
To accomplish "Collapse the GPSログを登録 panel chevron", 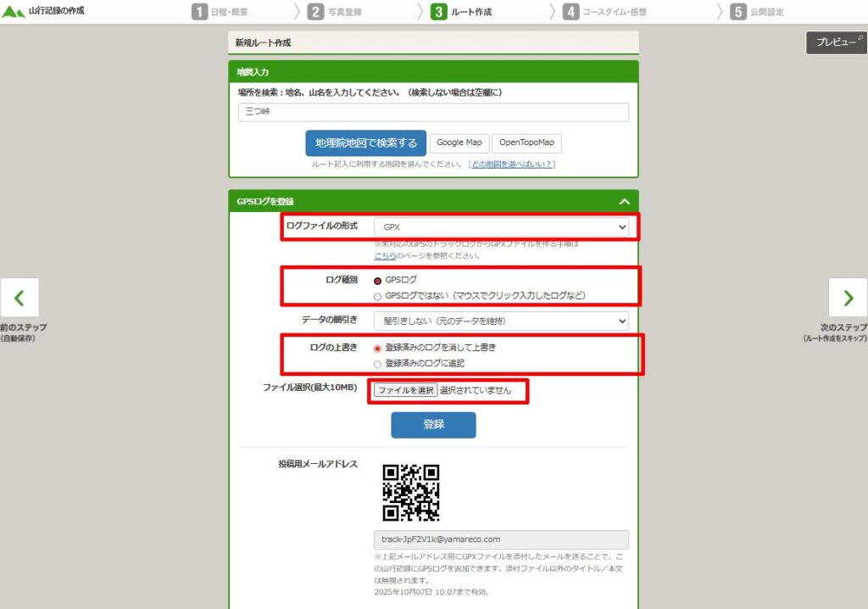I will 624,202.
